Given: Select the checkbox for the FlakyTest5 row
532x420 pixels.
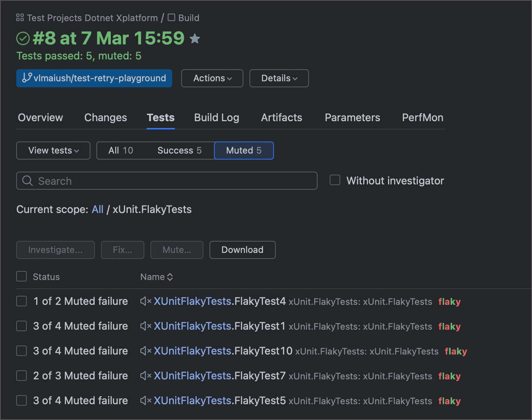Looking at the screenshot, I should 21,400.
